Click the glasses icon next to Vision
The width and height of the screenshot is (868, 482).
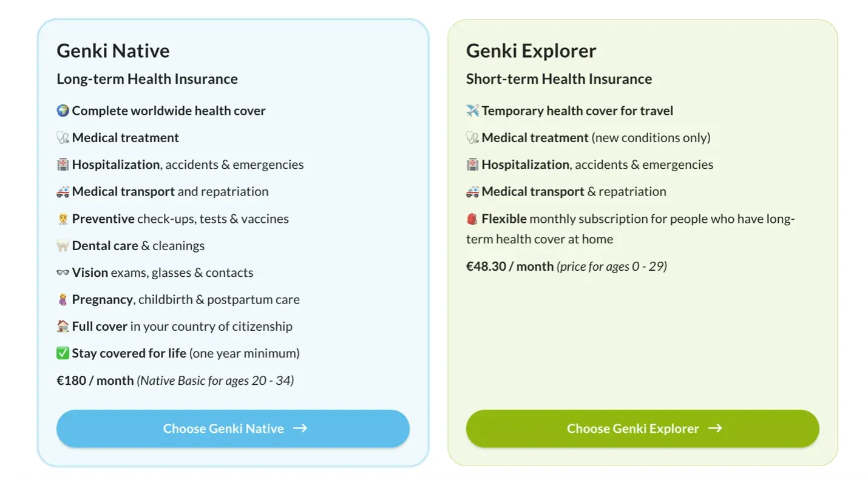pos(63,273)
